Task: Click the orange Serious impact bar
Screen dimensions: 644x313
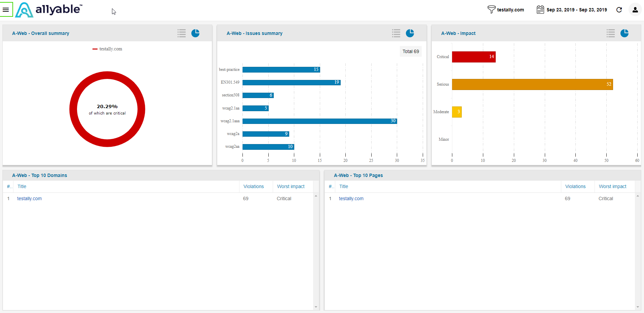Action: (x=532, y=84)
